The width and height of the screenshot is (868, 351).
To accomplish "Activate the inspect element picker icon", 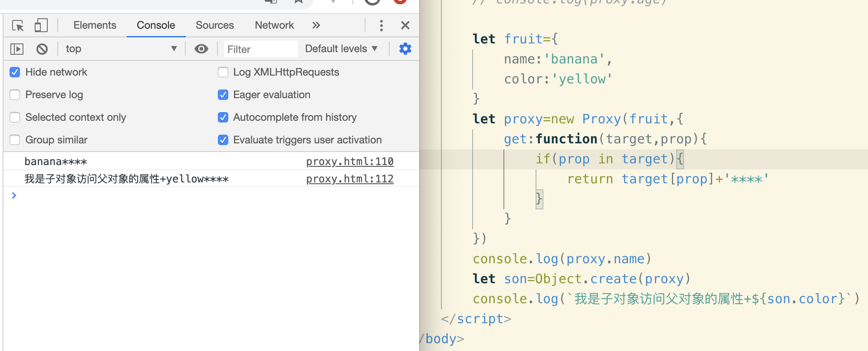I will [x=18, y=26].
